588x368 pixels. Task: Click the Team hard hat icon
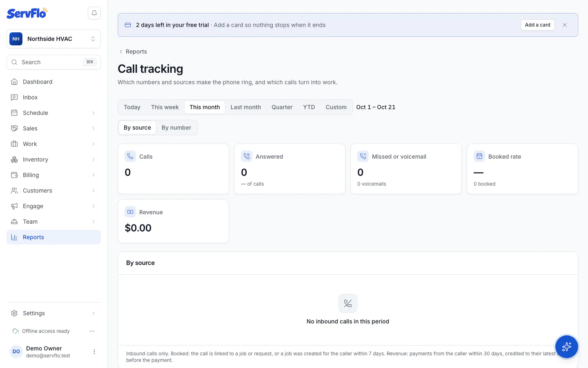[14, 222]
